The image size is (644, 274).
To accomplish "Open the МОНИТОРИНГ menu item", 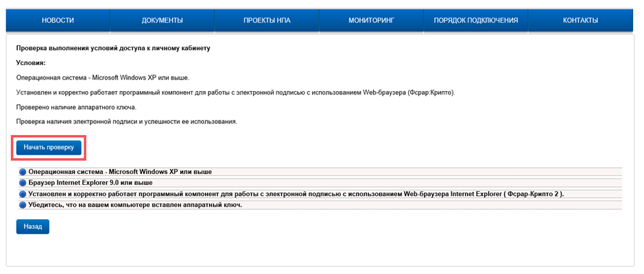I will click(x=371, y=21).
